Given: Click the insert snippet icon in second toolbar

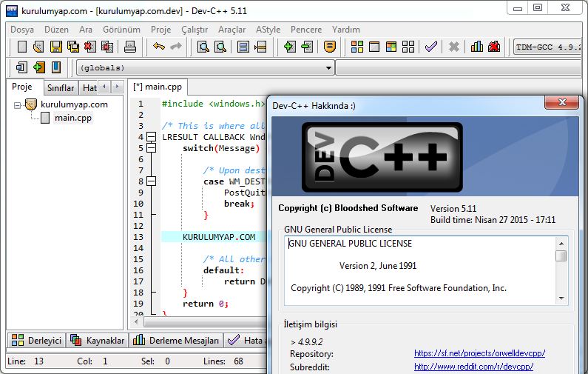Looking at the screenshot, I should point(21,67).
